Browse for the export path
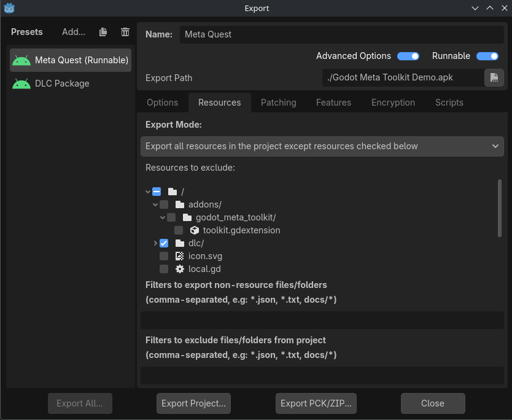Viewport: 512px width, 420px height. [494, 78]
